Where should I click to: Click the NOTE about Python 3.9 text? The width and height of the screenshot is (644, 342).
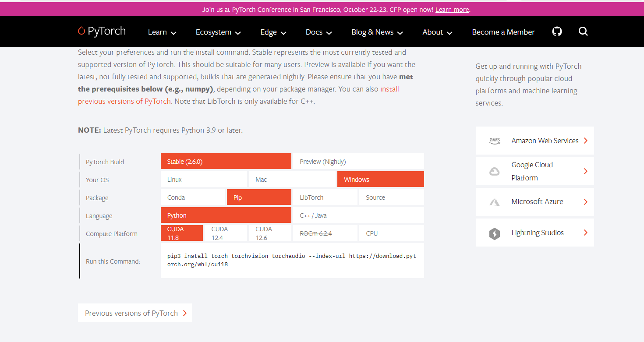[160, 130]
